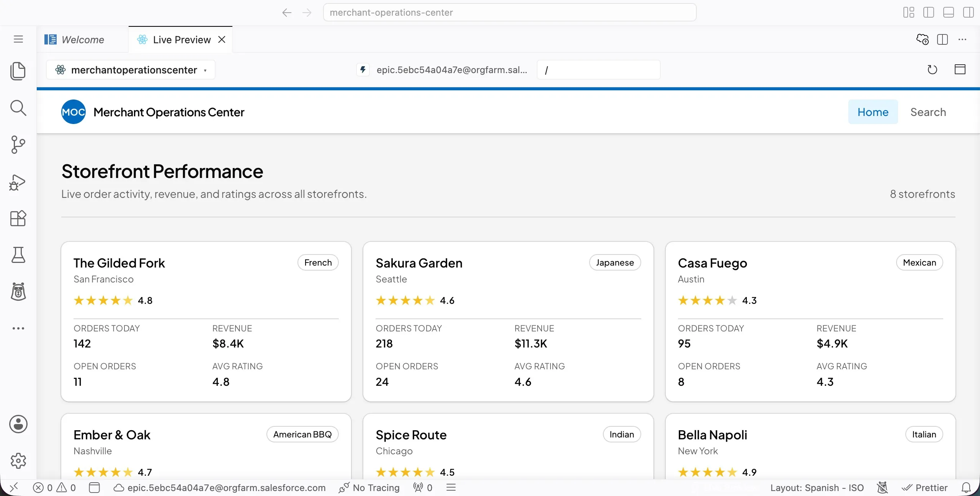
Task: Open the Accounts profile icon
Action: click(18, 424)
